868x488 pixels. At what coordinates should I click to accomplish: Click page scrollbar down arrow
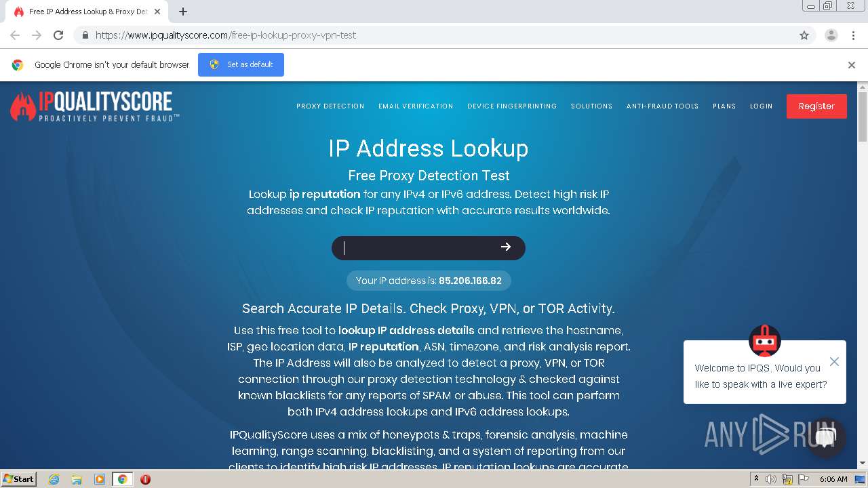click(863, 463)
